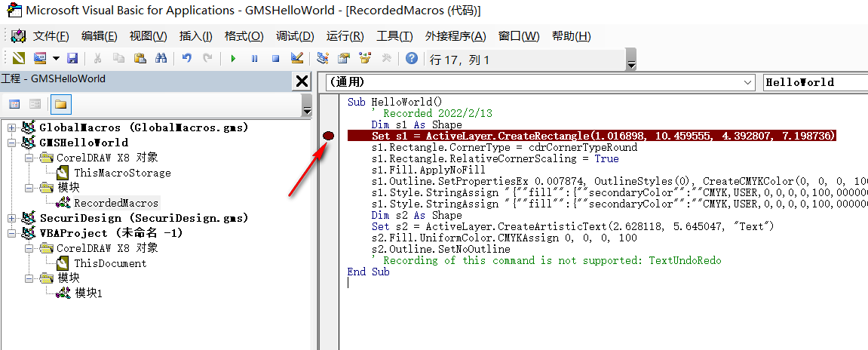Image resolution: width=868 pixels, height=350 pixels.
Task: Select ThisMacroStorage in project tree
Action: 122,173
